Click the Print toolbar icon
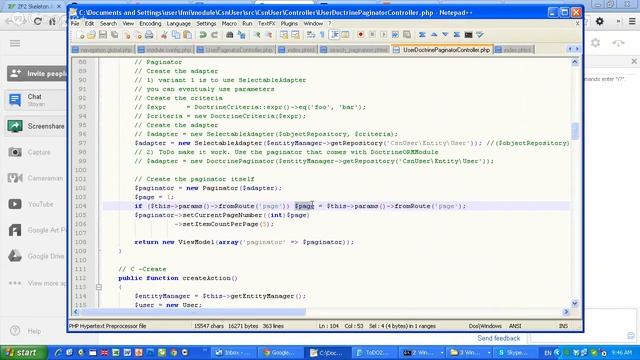The width and height of the screenshot is (640, 360). 149,35
